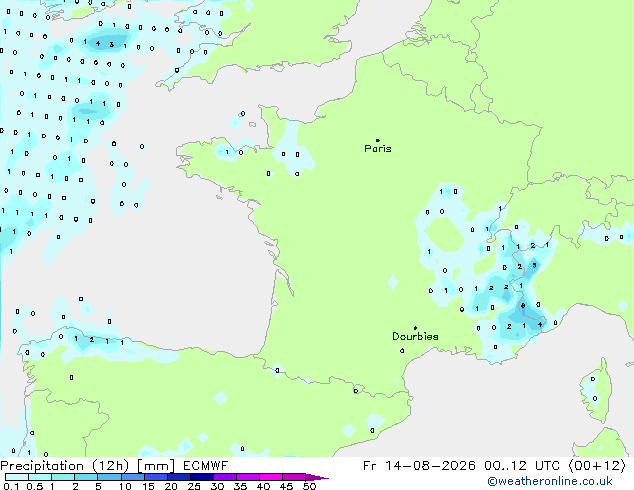
Task: Select the 30–35 mm purple legend box
Action: [224, 477]
